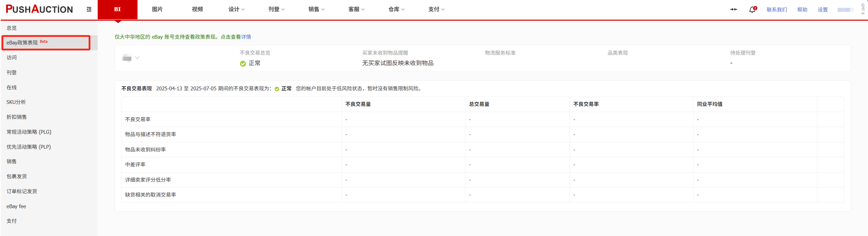868x236 pixels.
Task: Open the account selector dropdown chevron
Action: [x=137, y=58]
